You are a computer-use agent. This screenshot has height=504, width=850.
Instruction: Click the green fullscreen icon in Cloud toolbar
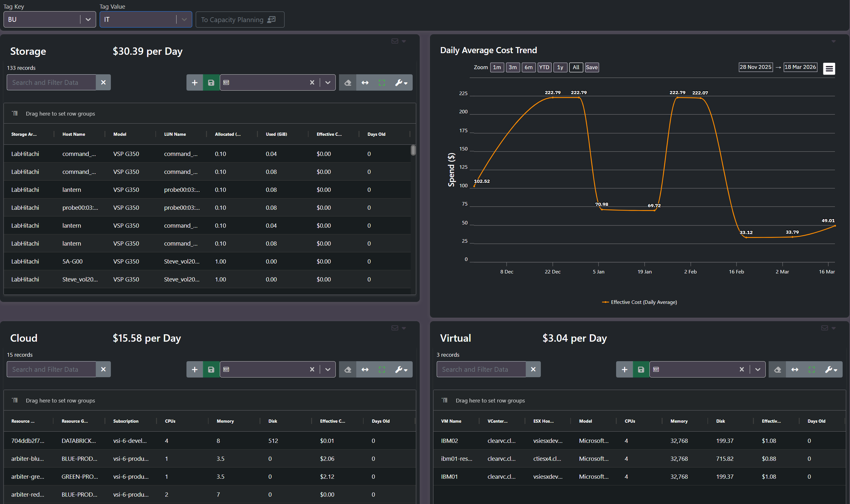(x=382, y=370)
